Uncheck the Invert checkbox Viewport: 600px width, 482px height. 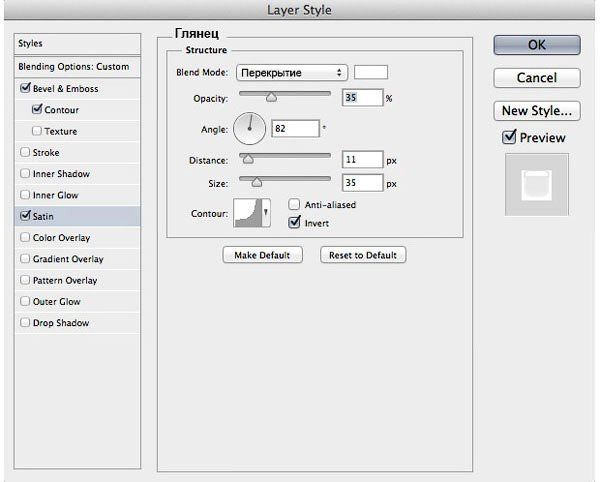[x=295, y=223]
